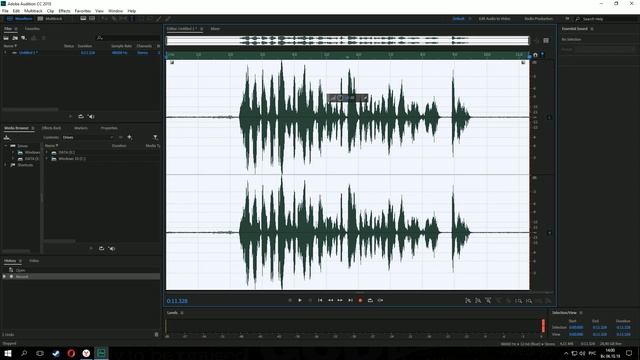Move playhead to next marker
The height and width of the screenshot is (360, 640).
pos(350,300)
